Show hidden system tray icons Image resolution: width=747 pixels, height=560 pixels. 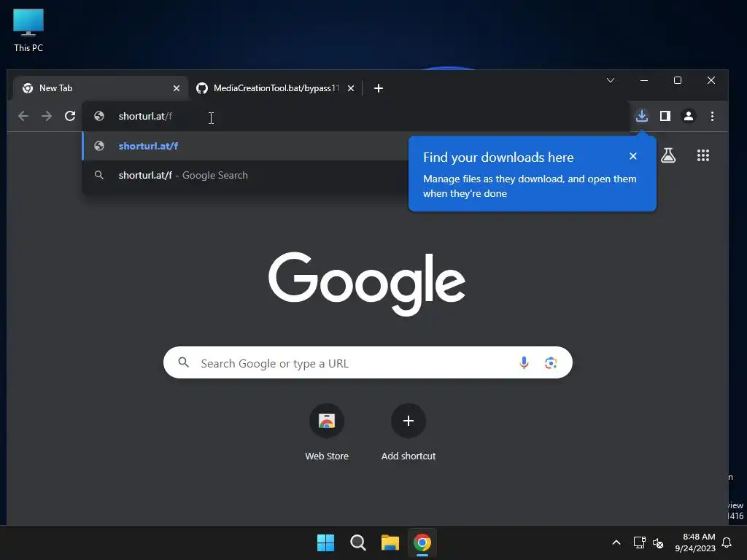click(616, 542)
